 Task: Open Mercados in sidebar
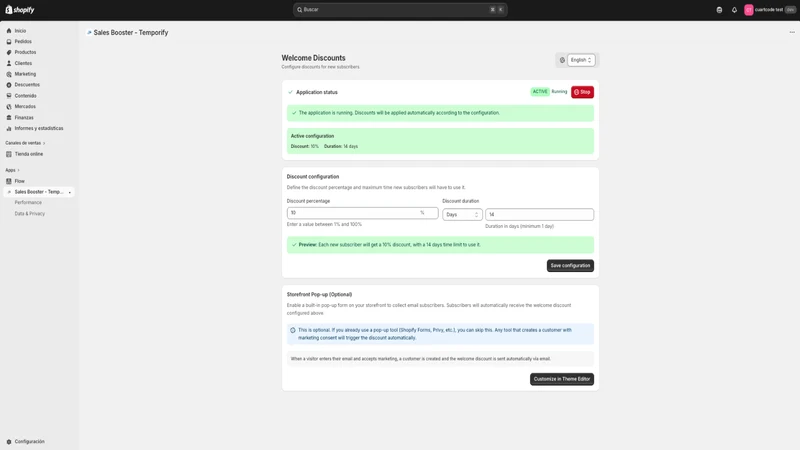pos(25,107)
